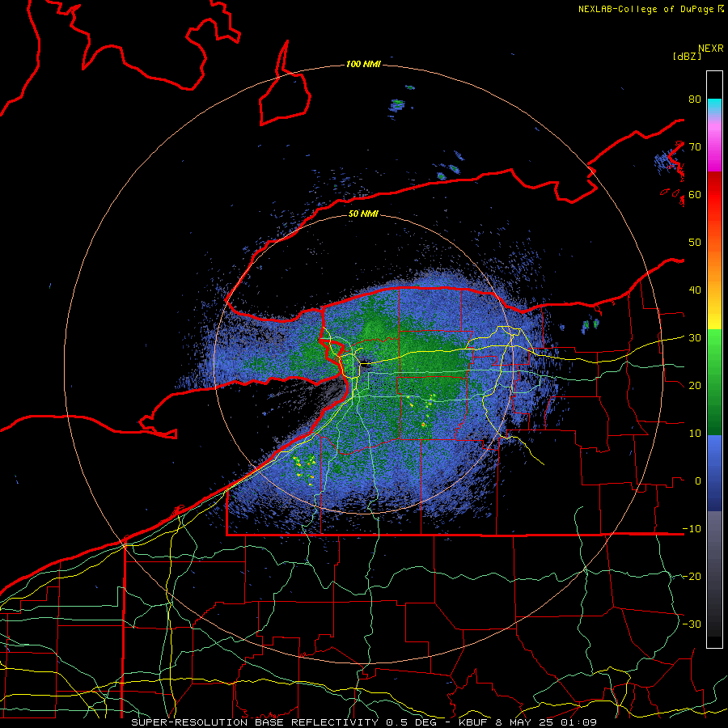This screenshot has height=728, width=728.
Task: Click the NEXR label above the color scale
Action: pos(711,49)
